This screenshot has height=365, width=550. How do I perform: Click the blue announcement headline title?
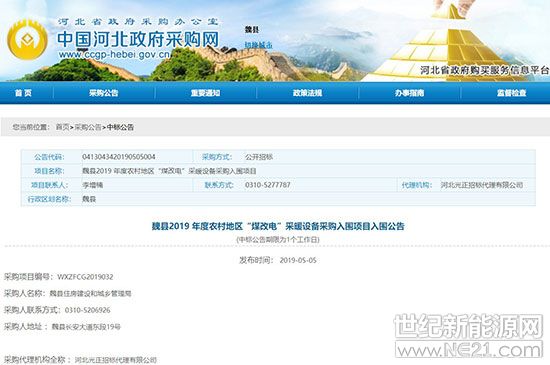click(278, 226)
